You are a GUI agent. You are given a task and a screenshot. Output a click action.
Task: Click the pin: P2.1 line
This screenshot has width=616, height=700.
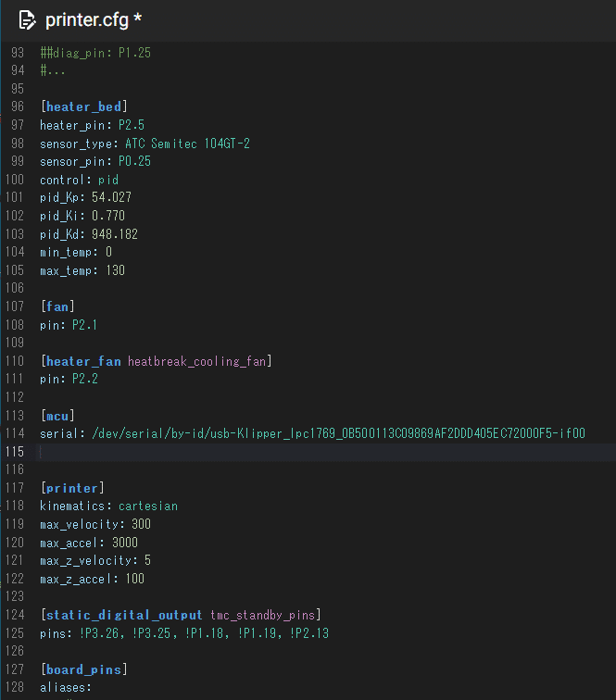69,325
